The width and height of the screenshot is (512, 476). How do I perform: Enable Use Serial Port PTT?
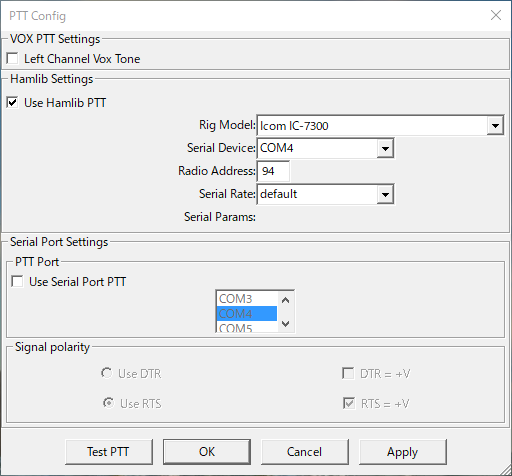(x=17, y=282)
